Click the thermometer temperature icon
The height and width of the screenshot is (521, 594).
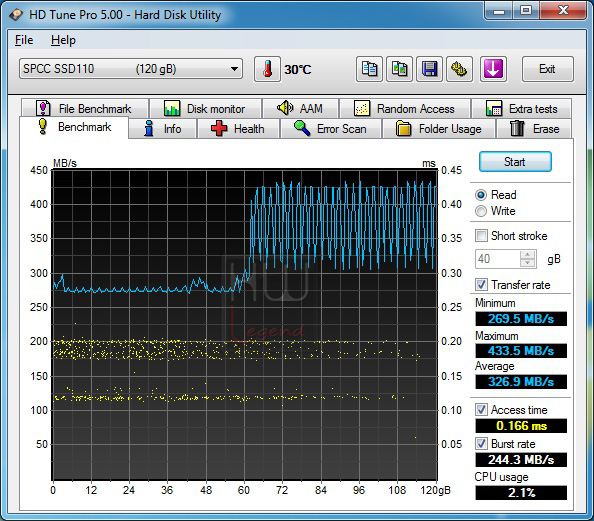(267, 69)
